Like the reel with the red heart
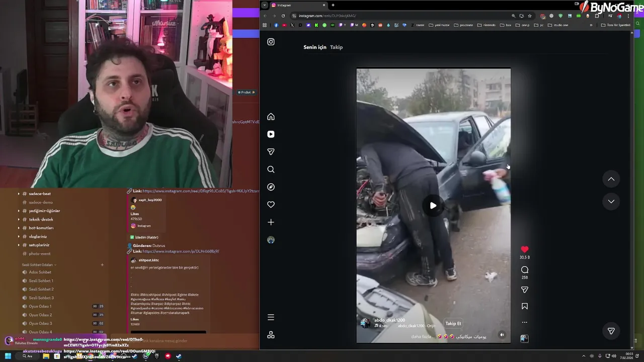Screen dimensions: 644x362 click(524, 249)
